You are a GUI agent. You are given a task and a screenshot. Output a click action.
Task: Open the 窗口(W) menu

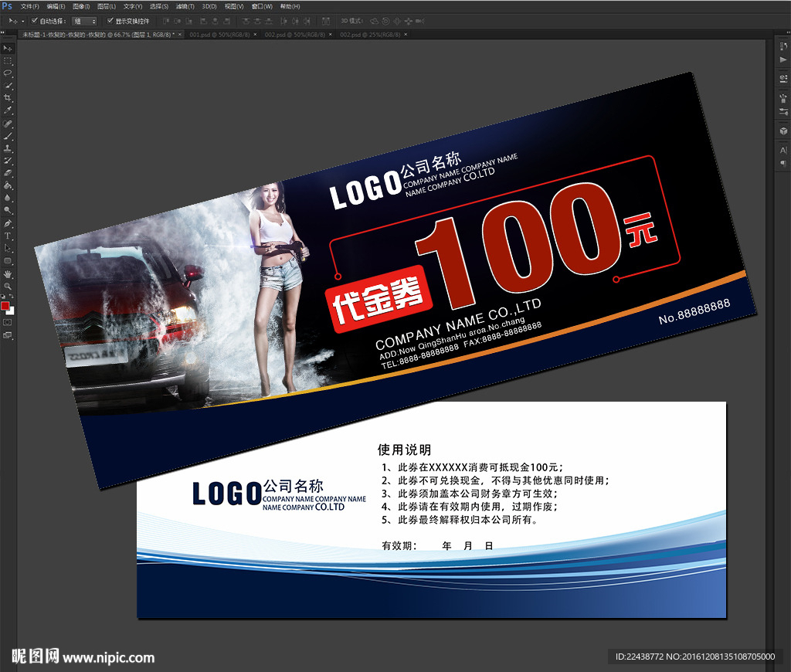[x=262, y=6]
